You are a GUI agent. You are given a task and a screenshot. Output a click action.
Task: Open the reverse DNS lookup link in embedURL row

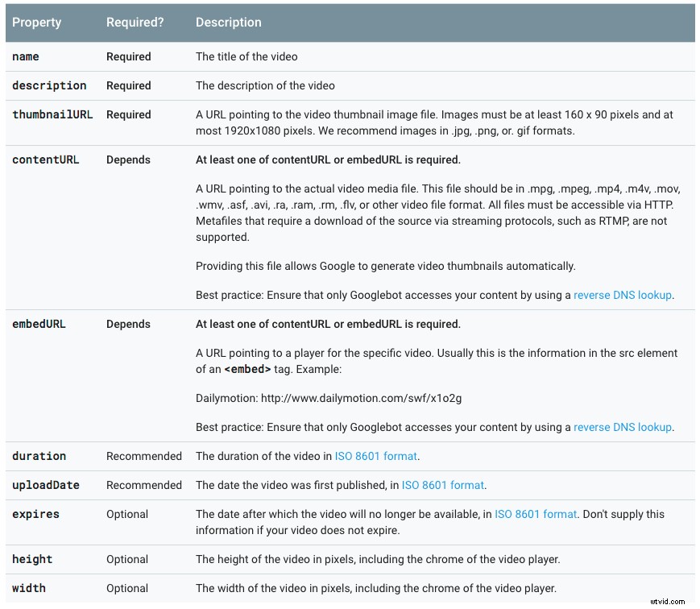tap(623, 427)
